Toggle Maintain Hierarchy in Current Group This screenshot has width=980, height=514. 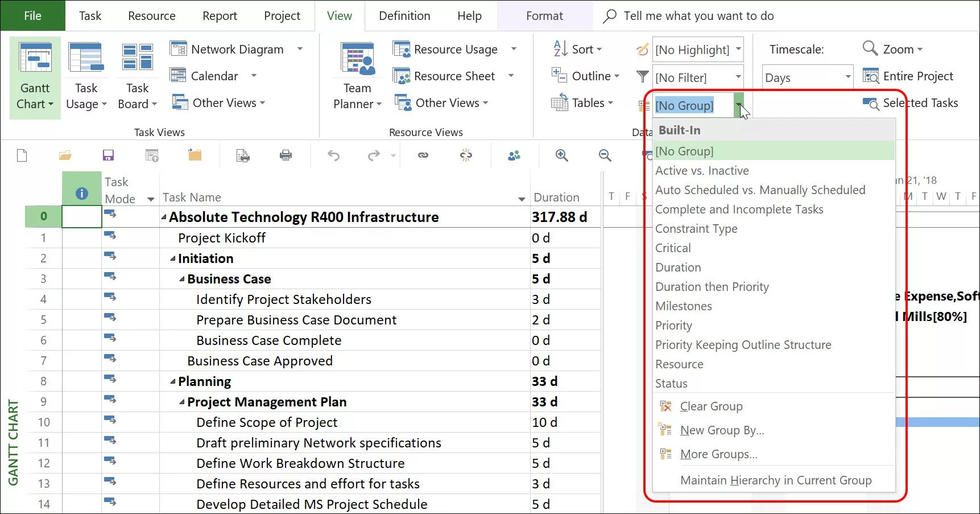click(x=775, y=480)
